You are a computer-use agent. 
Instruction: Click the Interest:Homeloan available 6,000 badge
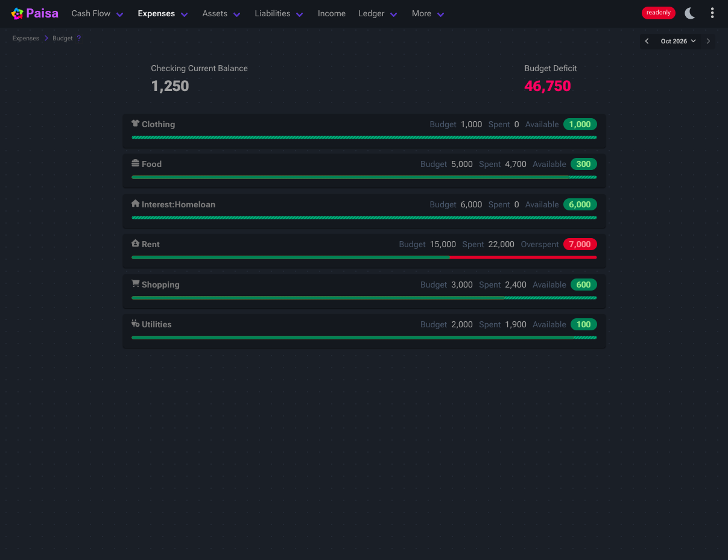pos(580,204)
